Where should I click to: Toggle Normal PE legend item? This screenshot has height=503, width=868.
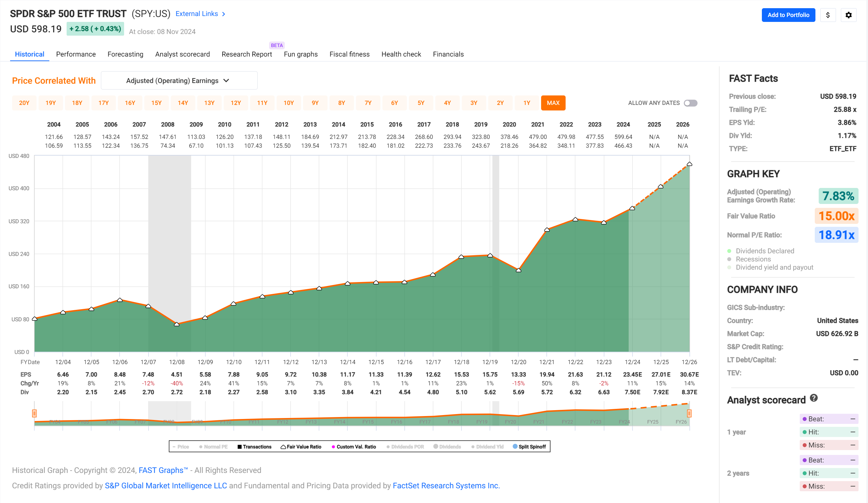pos(213,447)
